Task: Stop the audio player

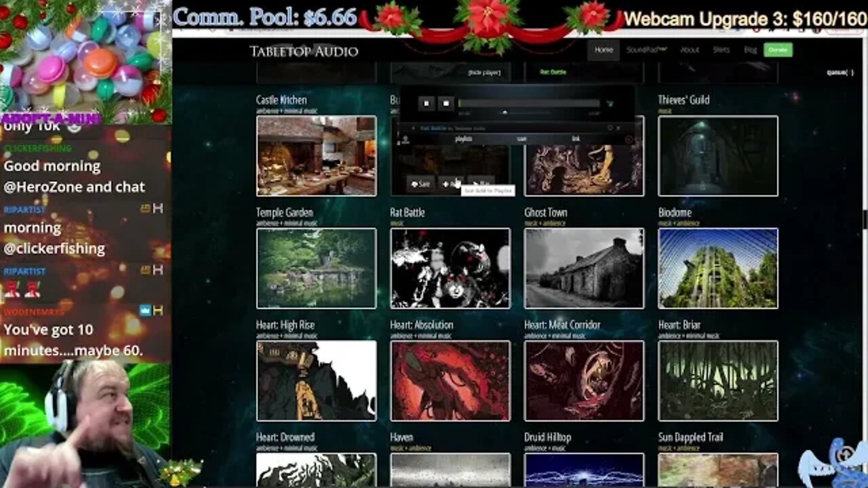Action: click(x=446, y=104)
